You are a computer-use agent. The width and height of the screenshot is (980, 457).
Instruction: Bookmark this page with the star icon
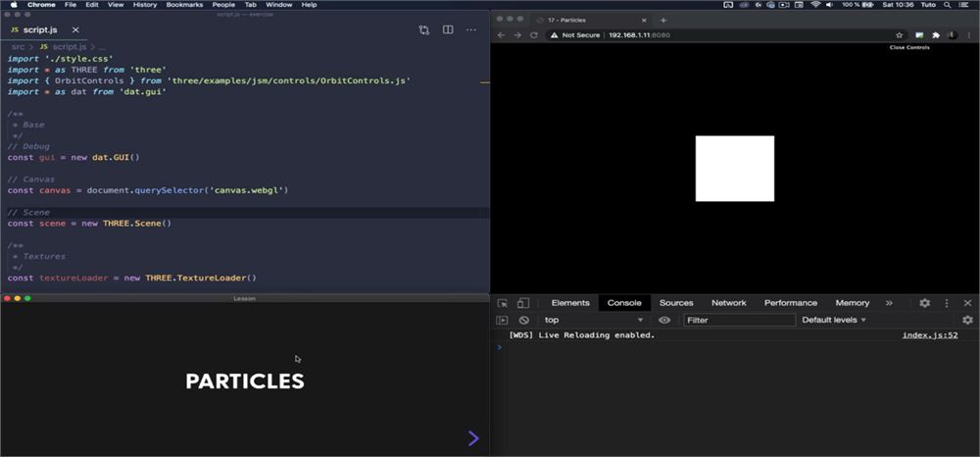coord(900,35)
